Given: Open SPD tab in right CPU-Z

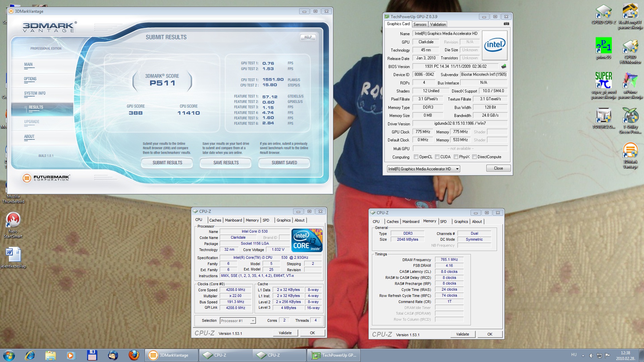Looking at the screenshot, I should coord(443,222).
